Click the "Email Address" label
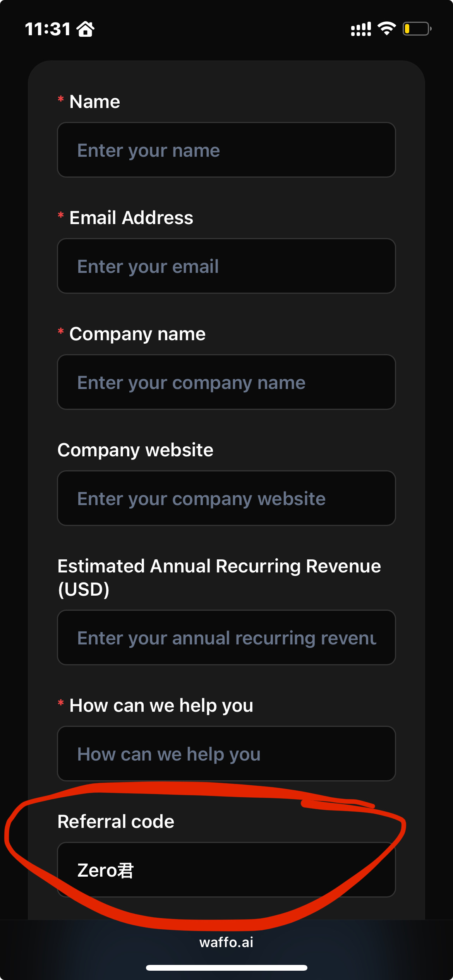Viewport: 453px width, 980px height. click(131, 218)
